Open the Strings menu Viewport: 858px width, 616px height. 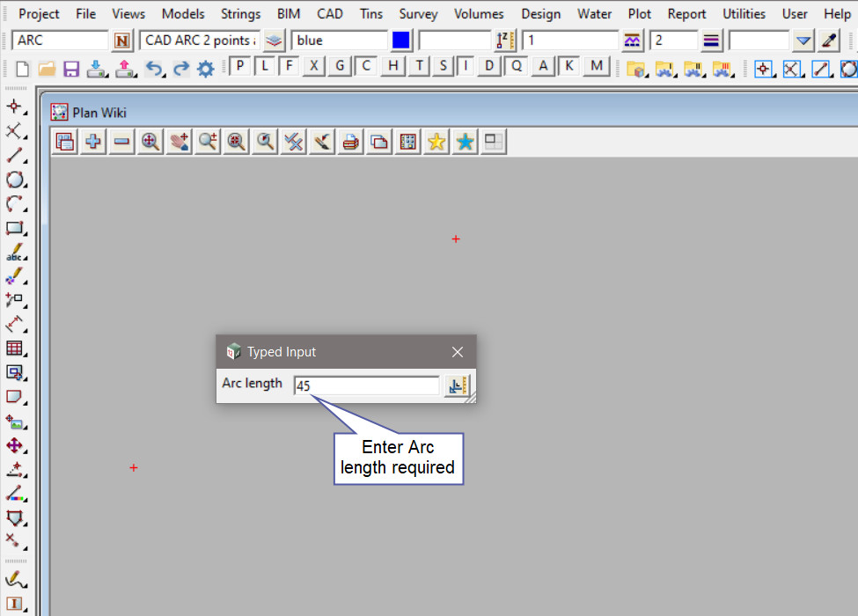click(240, 14)
